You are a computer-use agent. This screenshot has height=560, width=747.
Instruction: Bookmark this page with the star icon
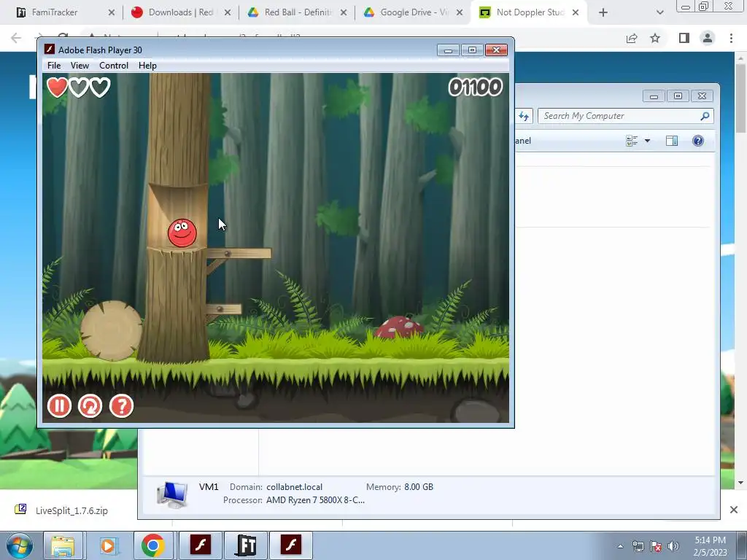(655, 38)
